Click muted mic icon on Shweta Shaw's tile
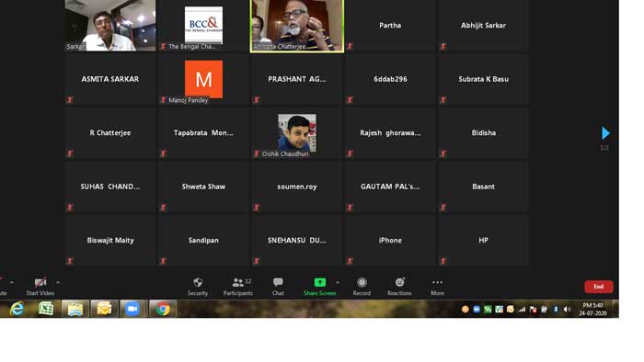 (164, 208)
